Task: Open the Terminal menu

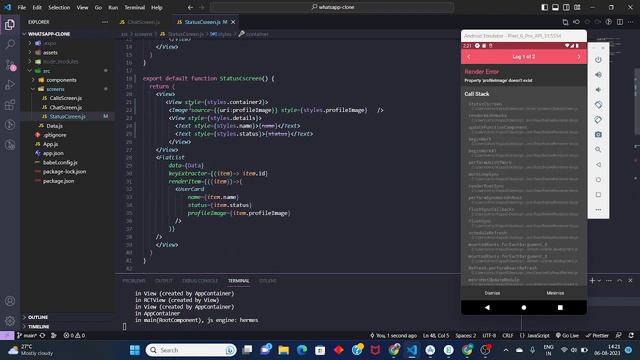Action: pyautogui.click(x=135, y=7)
